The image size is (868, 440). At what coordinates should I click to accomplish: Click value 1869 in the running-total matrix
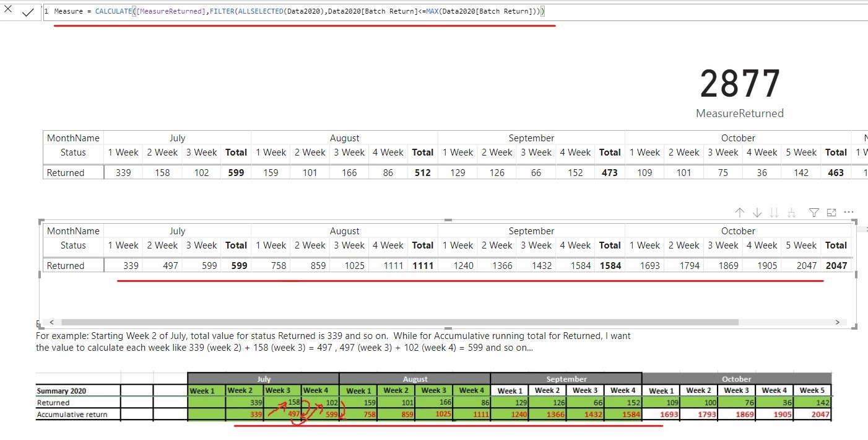[x=729, y=266]
